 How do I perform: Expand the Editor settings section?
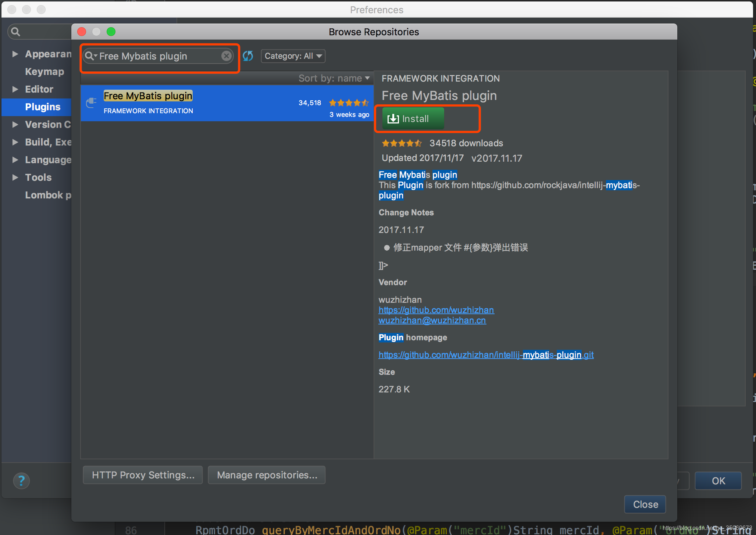click(15, 89)
